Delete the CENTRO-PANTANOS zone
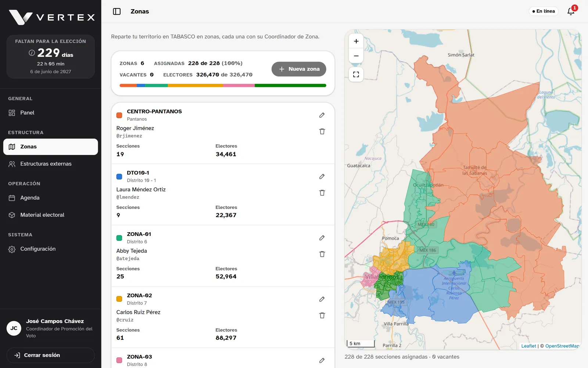The image size is (588, 368). pyautogui.click(x=322, y=131)
